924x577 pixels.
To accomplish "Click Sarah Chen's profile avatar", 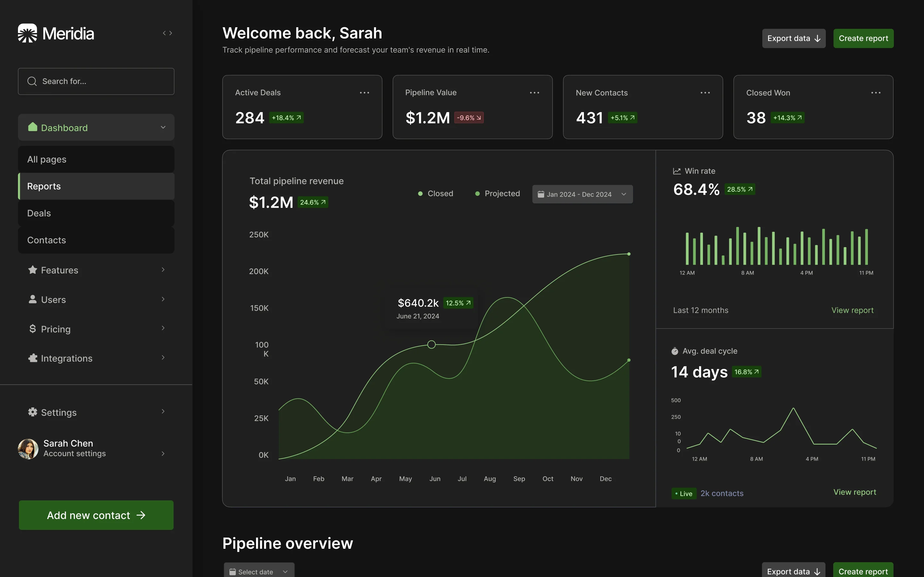I will click(x=28, y=449).
